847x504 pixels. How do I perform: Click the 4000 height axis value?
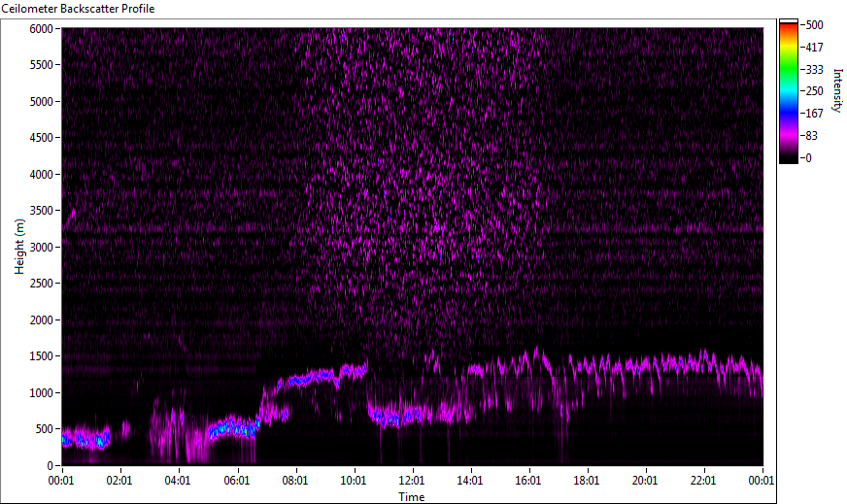pos(41,175)
